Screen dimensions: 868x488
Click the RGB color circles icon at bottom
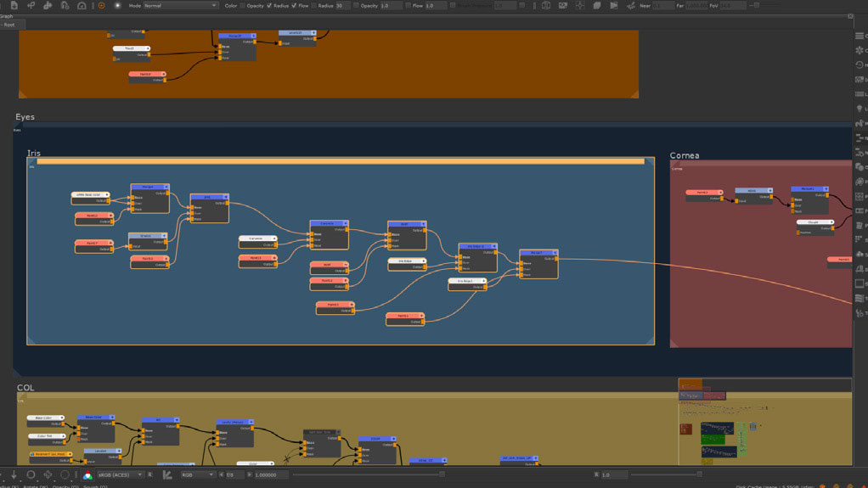click(x=87, y=474)
